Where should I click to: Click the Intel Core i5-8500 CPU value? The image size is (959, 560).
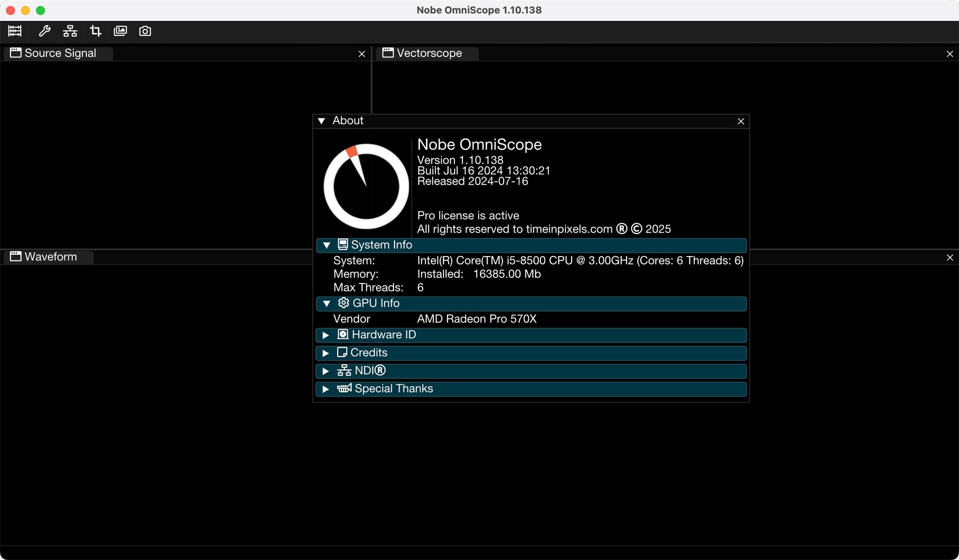click(x=580, y=261)
